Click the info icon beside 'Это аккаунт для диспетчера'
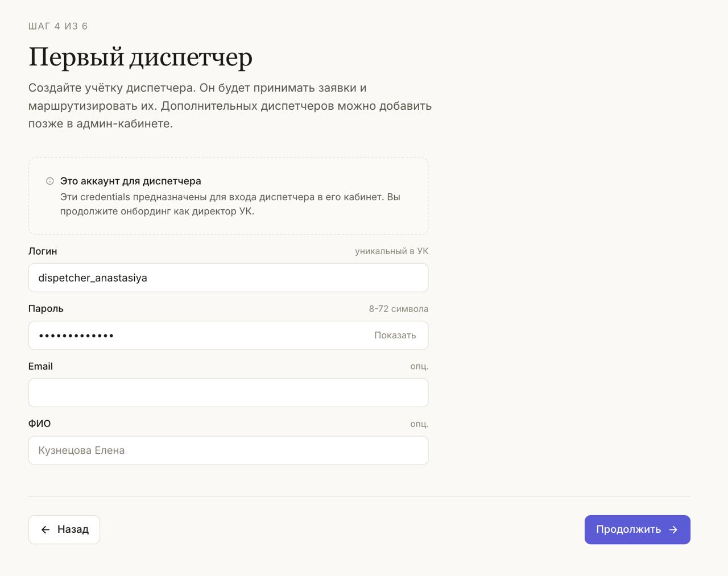Image resolution: width=728 pixels, height=576 pixels. click(50, 181)
